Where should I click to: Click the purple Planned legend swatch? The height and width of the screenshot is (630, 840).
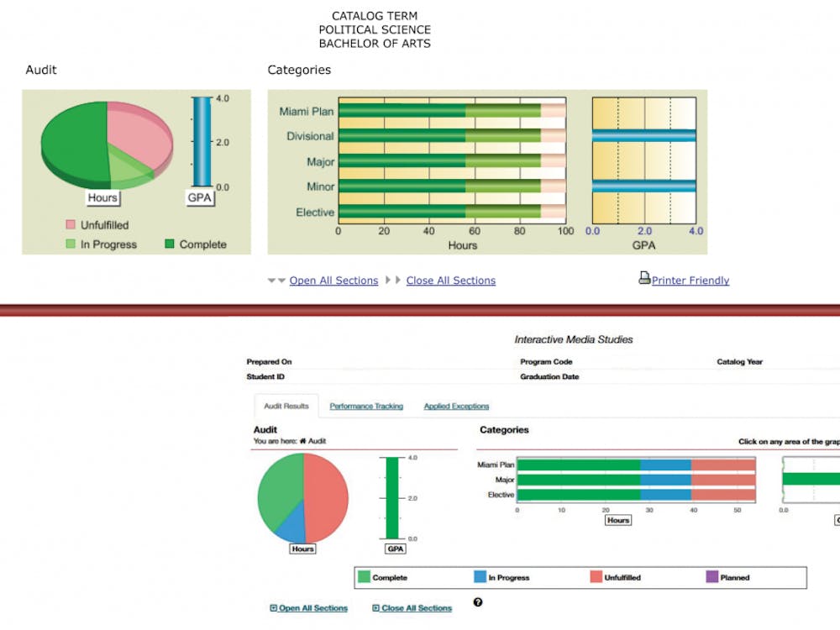tap(712, 578)
